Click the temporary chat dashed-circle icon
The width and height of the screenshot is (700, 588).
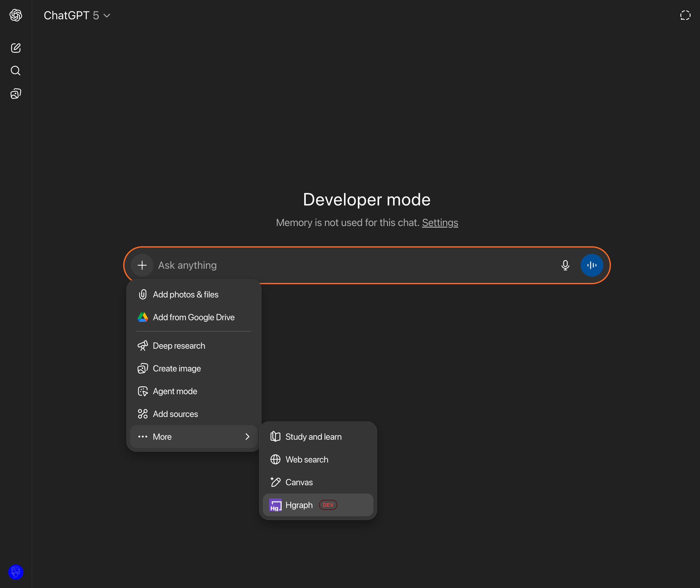685,15
